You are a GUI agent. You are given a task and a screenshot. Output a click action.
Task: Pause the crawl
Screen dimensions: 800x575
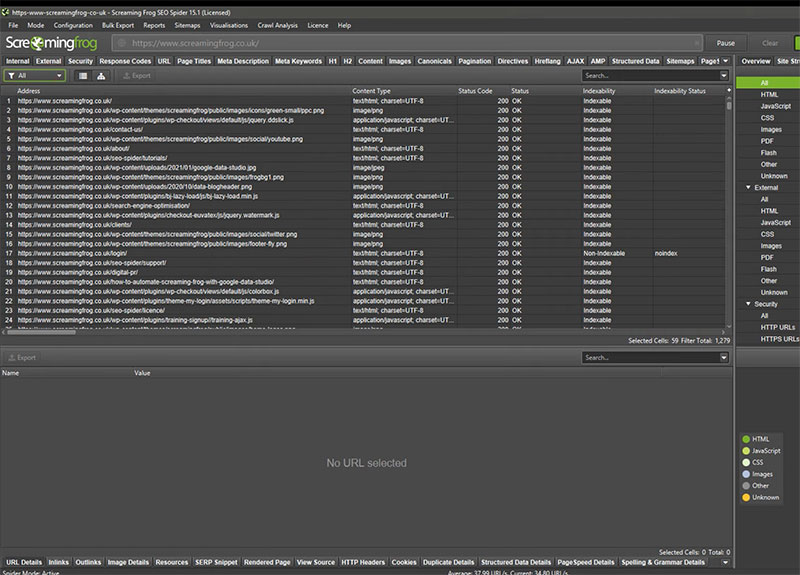tap(726, 43)
